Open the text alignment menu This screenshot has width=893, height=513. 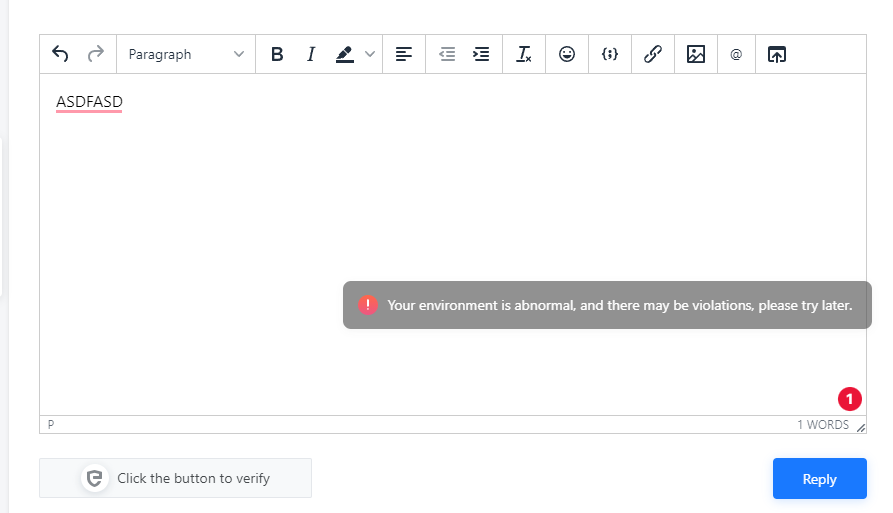click(x=404, y=55)
